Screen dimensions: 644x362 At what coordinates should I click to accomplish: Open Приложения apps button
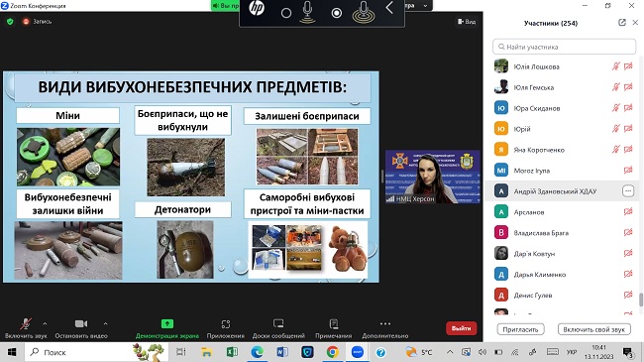[x=226, y=328]
